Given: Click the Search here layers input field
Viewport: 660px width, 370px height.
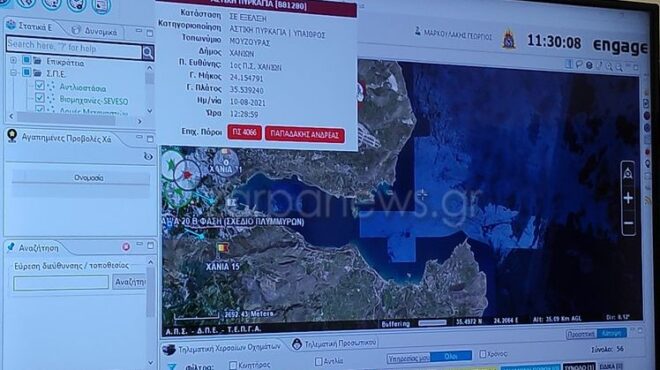Looking at the screenshot, I should coord(74,48).
